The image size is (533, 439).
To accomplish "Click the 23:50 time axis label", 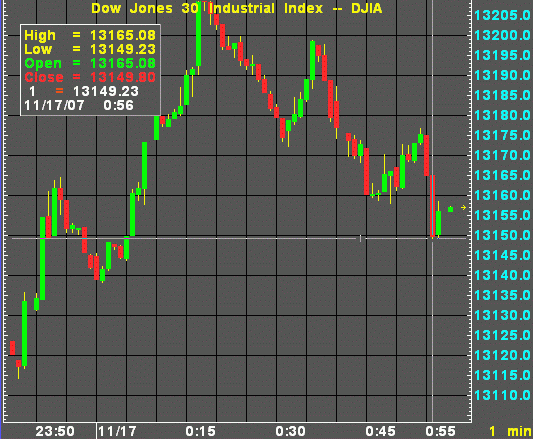I will pos(55,432).
